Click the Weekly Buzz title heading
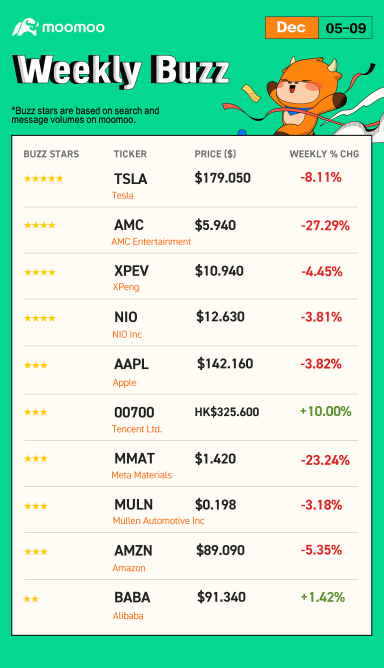The height and width of the screenshot is (668, 384). [x=121, y=70]
